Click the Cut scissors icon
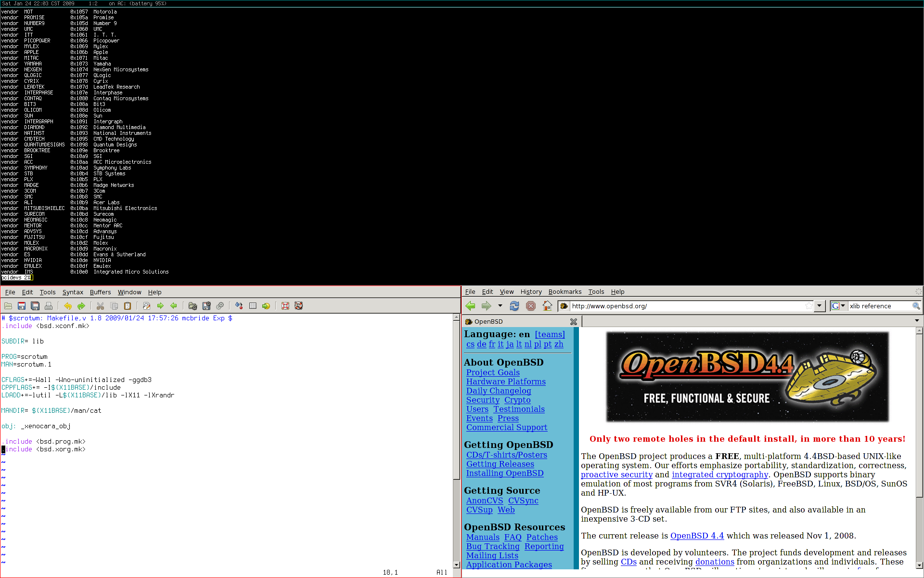924x578 pixels. point(100,306)
